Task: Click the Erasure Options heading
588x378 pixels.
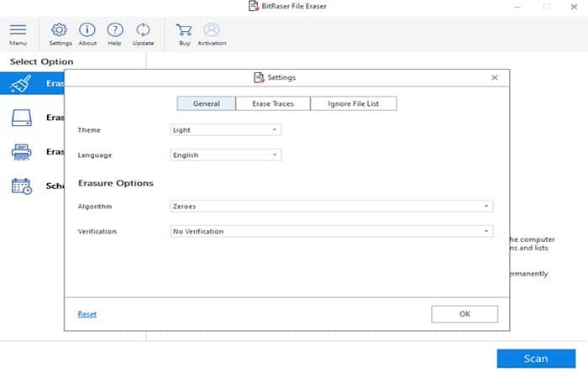Action: [x=116, y=183]
